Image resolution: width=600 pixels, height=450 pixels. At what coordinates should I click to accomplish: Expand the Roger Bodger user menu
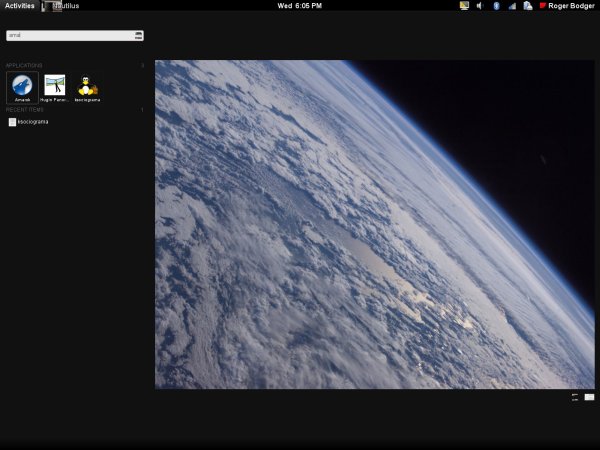[x=571, y=6]
